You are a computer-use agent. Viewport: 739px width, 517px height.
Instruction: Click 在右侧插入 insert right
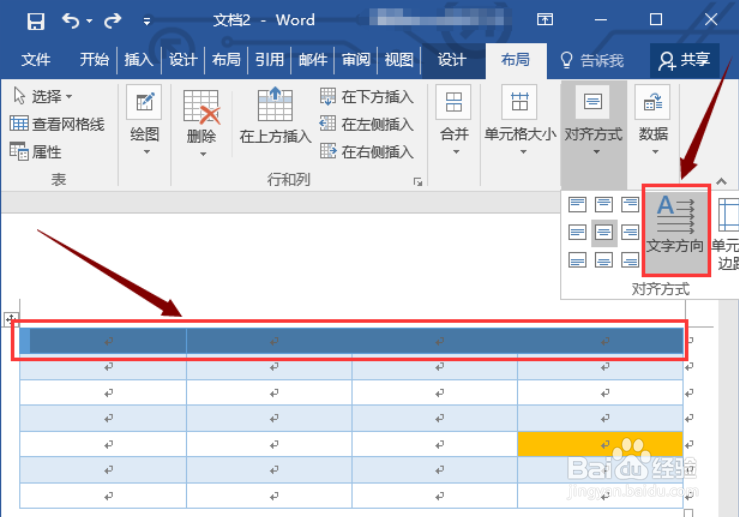tap(367, 152)
